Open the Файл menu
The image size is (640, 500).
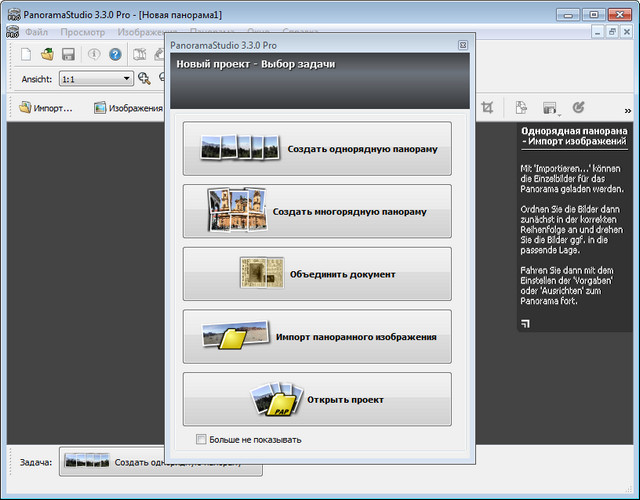point(36,32)
